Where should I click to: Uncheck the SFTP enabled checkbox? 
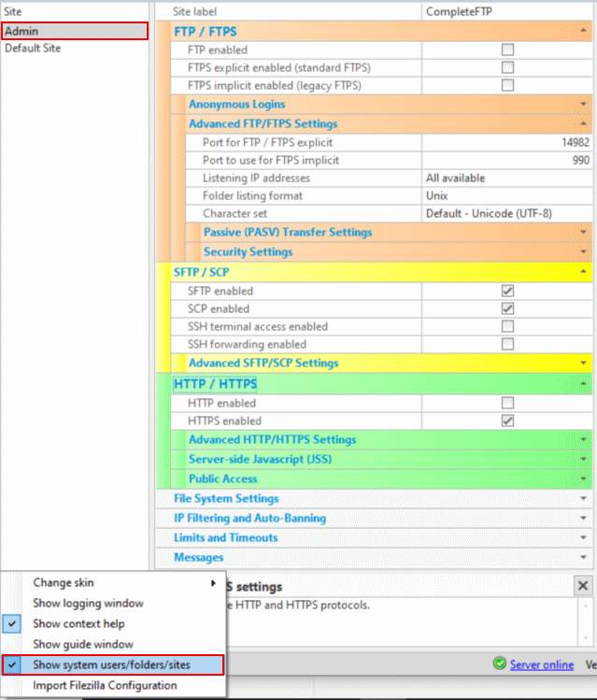pyautogui.click(x=508, y=291)
